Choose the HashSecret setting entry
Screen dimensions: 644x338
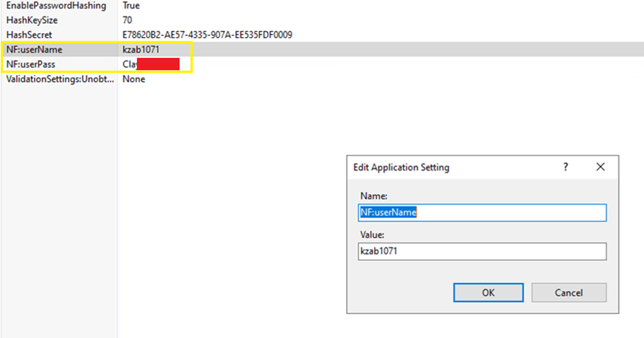(x=29, y=34)
